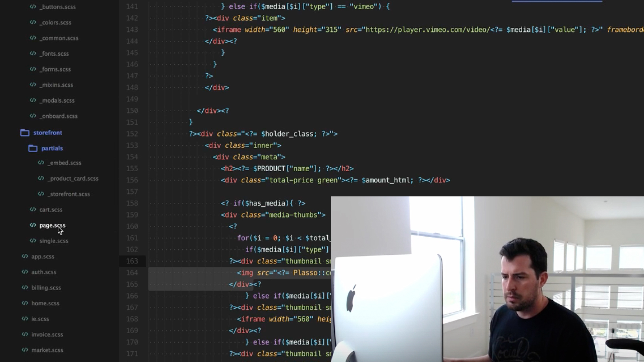
Task: Click the _modals.scss file icon
Action: (x=33, y=100)
